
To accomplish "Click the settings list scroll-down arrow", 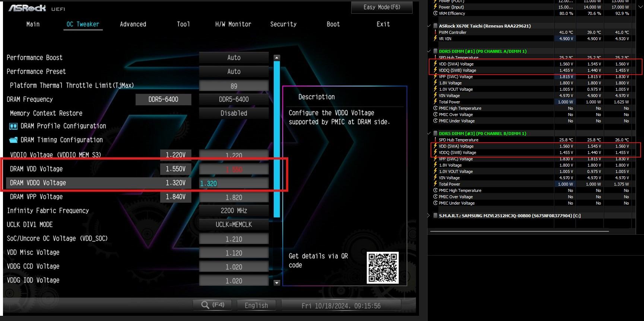I will pos(277,283).
